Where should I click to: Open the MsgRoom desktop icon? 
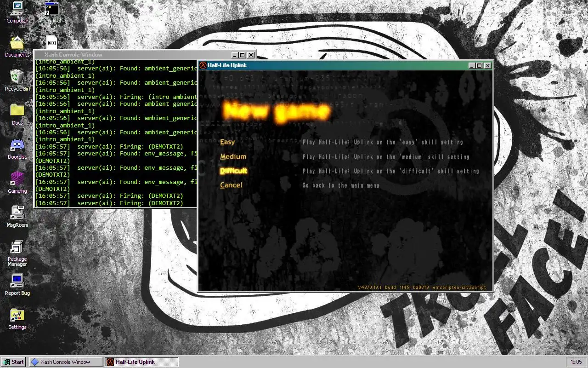17,217
